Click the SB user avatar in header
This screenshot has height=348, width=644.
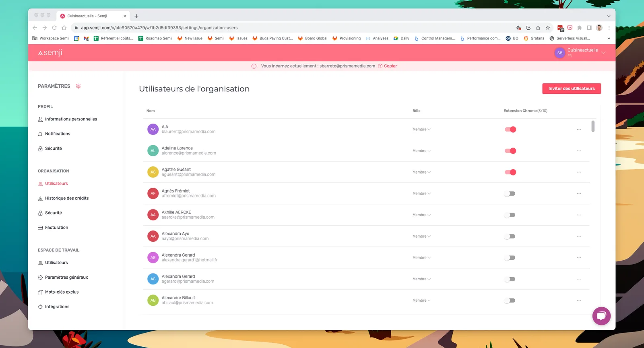pos(559,53)
